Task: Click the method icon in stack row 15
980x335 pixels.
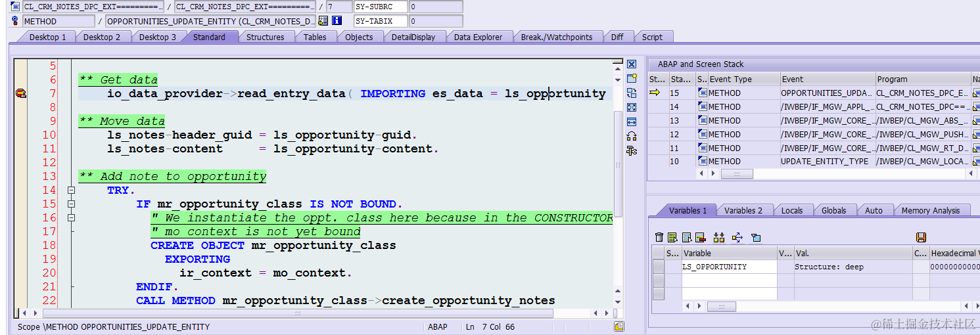Action: point(703,93)
